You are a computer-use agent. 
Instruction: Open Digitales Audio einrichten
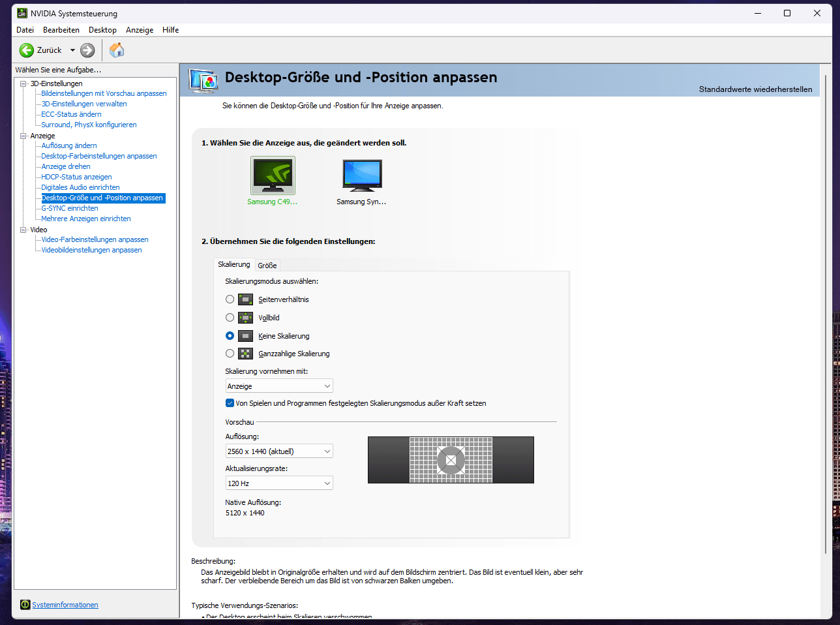click(81, 187)
